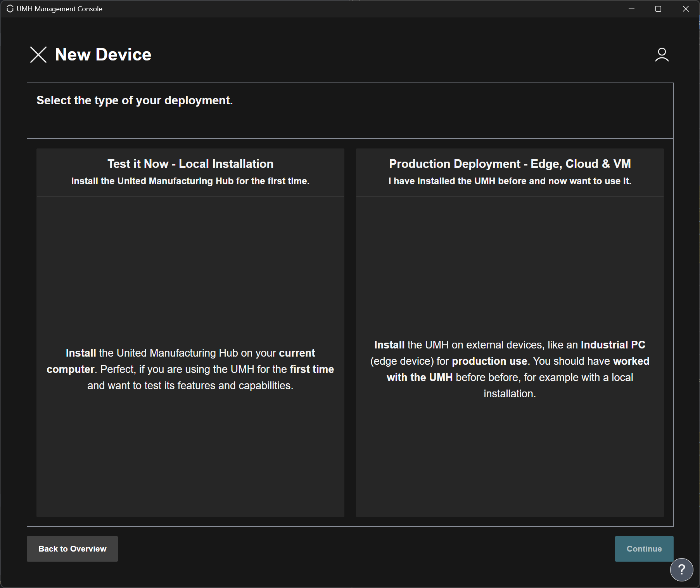Select Production Deployment - Edge, Cloud & VM title

point(510,164)
